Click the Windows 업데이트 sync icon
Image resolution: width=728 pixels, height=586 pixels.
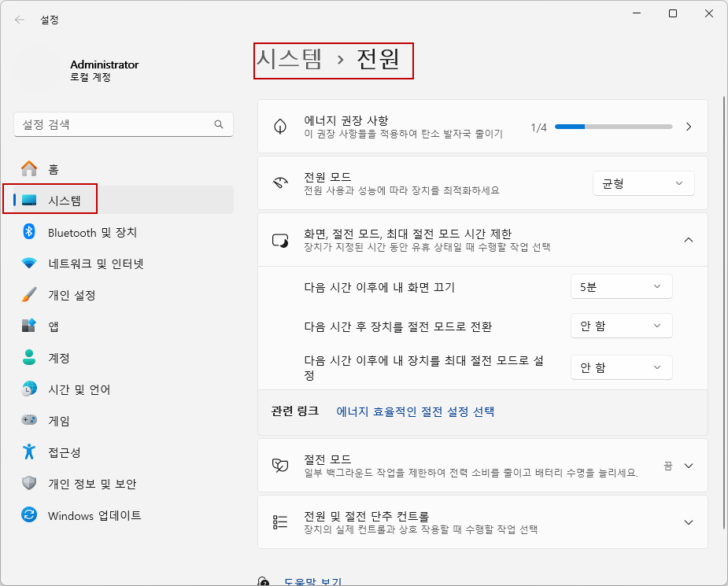29,514
